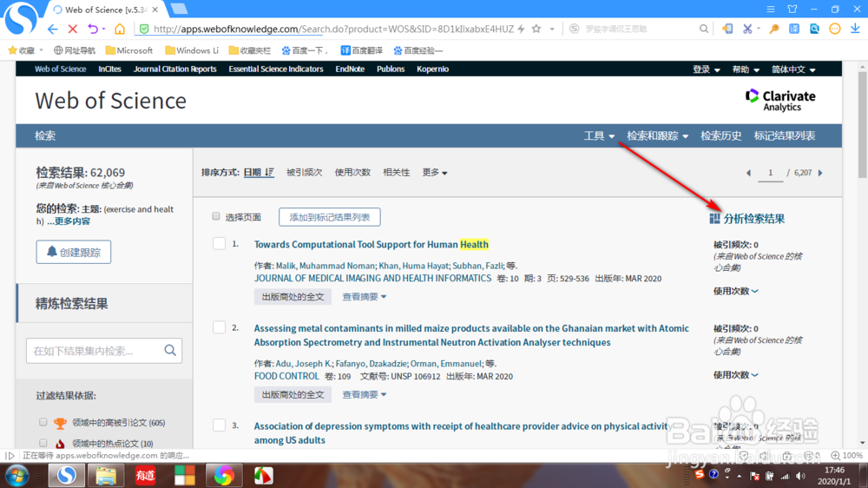Open the 简体中文 language dropdown
The width and height of the screenshot is (868, 488).
click(794, 69)
